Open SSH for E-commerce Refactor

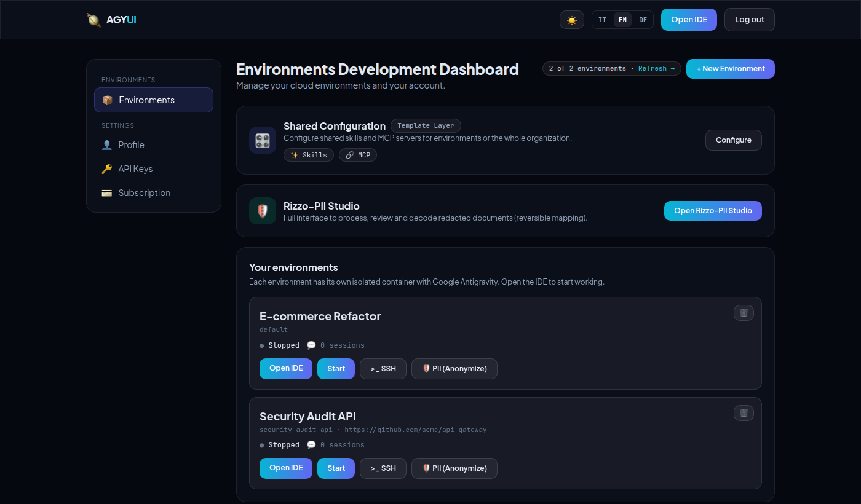383,369
